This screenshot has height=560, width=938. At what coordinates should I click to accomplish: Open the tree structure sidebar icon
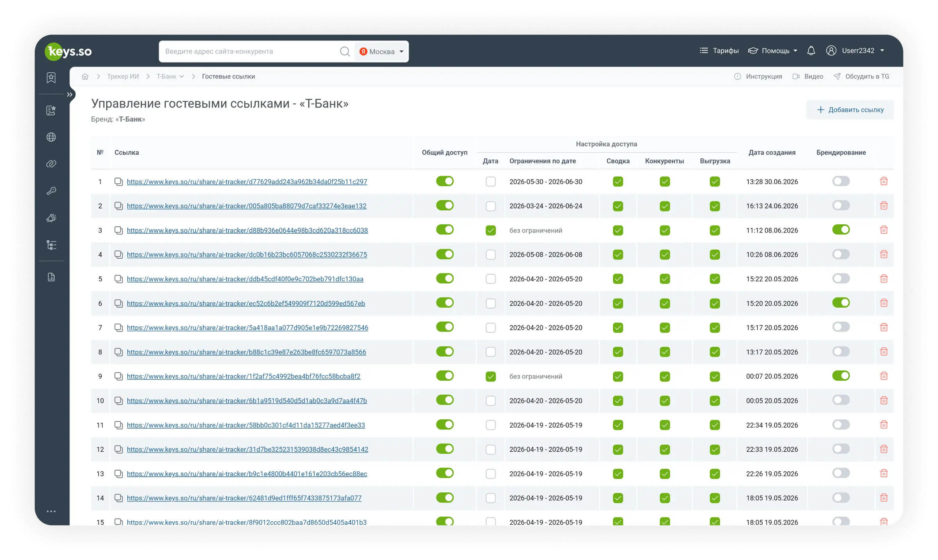(51, 245)
